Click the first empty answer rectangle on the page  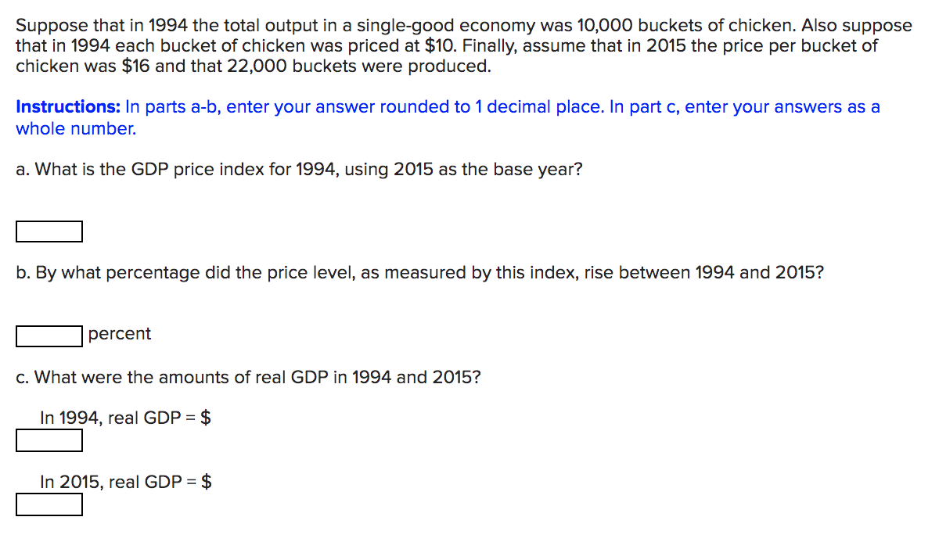click(x=49, y=232)
